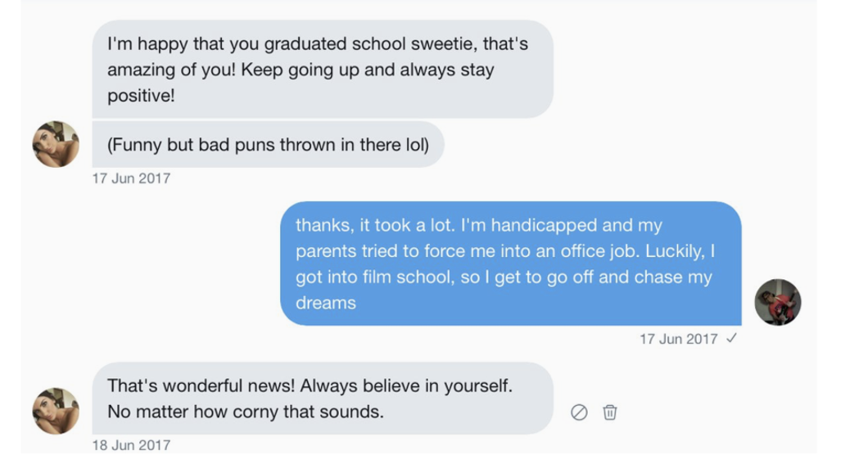Click the block icon beside the last message
The height and width of the screenshot is (455, 868).
[x=579, y=412]
